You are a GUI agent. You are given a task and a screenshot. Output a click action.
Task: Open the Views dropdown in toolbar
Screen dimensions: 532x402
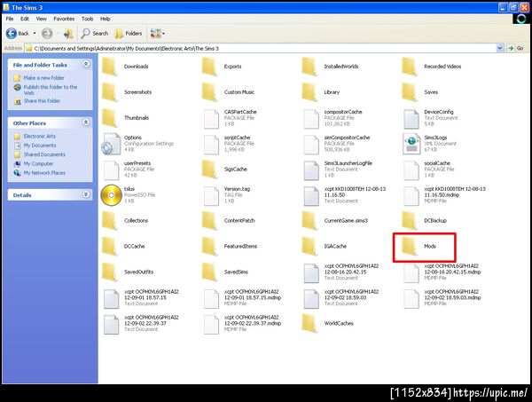pyautogui.click(x=158, y=33)
